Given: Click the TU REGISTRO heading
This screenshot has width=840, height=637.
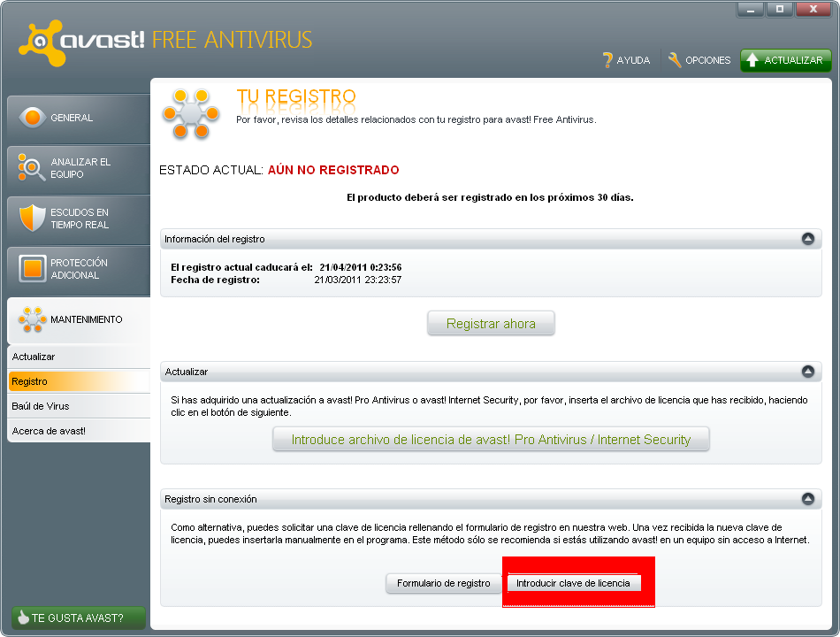Looking at the screenshot, I should pyautogui.click(x=296, y=96).
